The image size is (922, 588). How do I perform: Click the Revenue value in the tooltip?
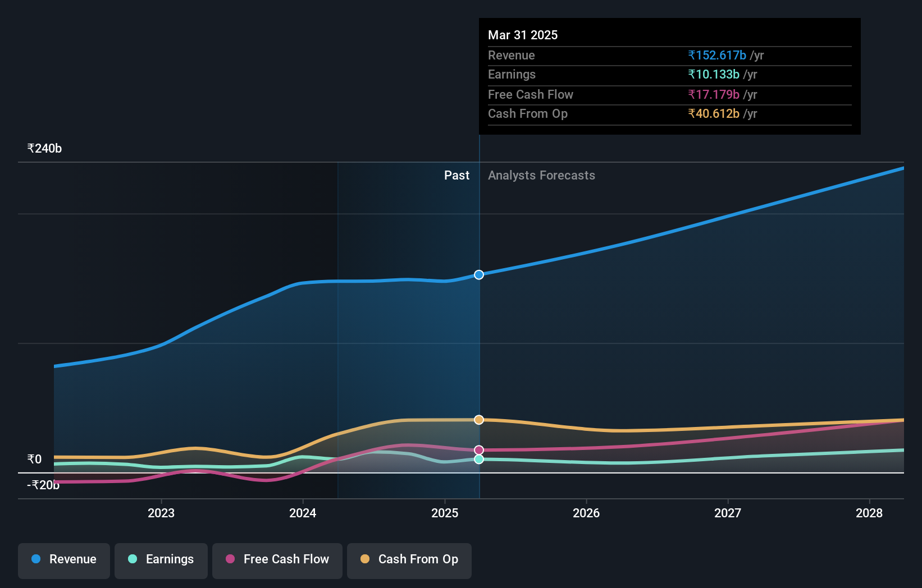click(x=716, y=55)
